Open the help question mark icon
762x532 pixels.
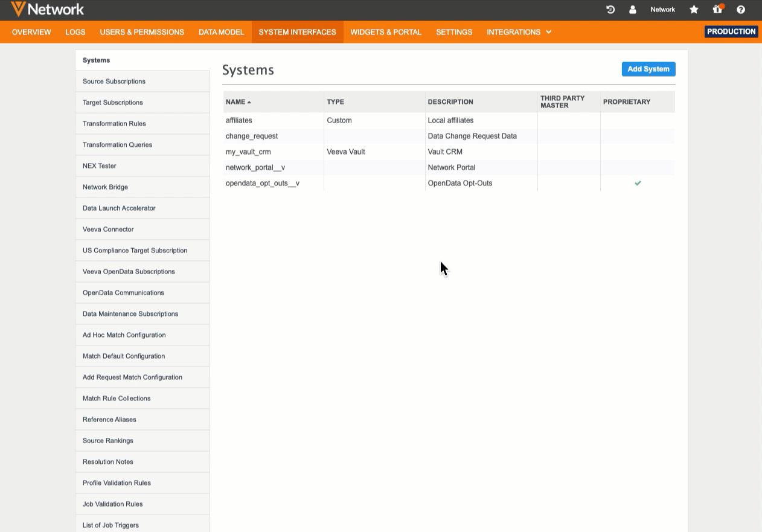741,10
